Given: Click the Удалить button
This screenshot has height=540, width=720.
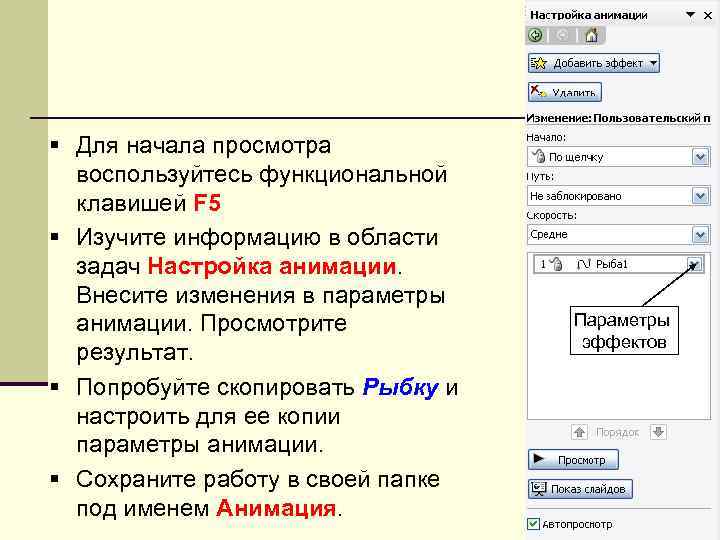Looking at the screenshot, I should [x=564, y=92].
